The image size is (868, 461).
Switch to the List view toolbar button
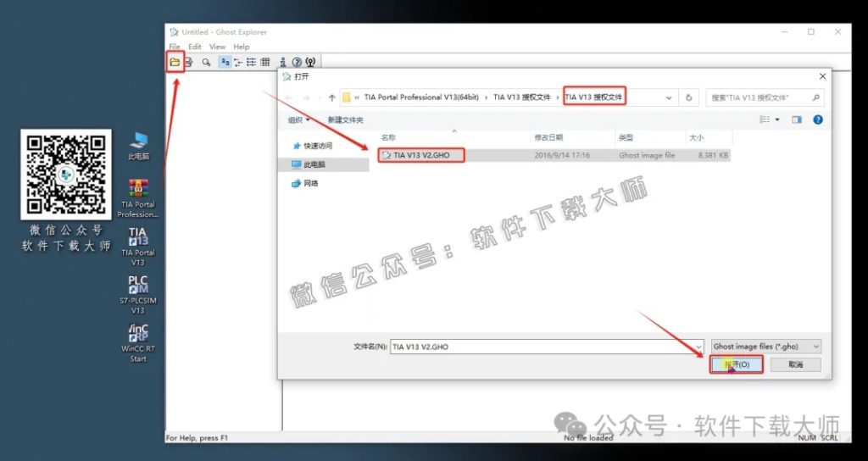pyautogui.click(x=251, y=62)
